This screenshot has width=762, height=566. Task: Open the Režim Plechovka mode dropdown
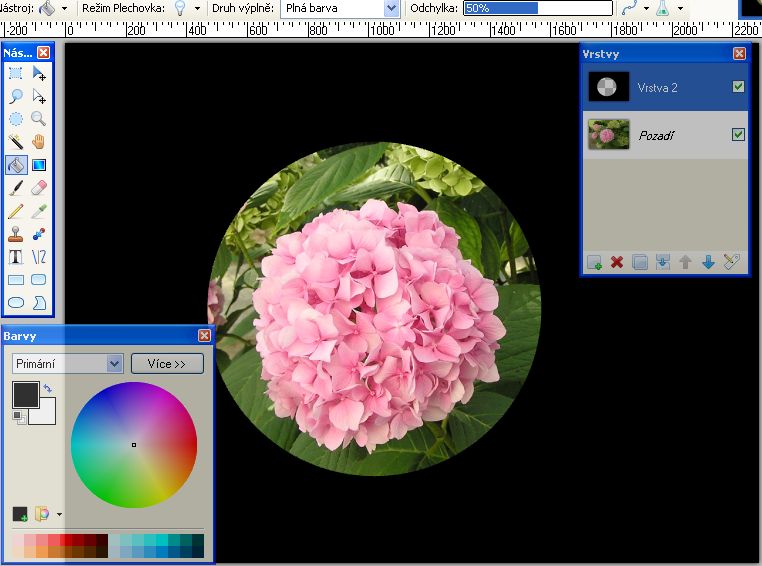click(x=197, y=8)
